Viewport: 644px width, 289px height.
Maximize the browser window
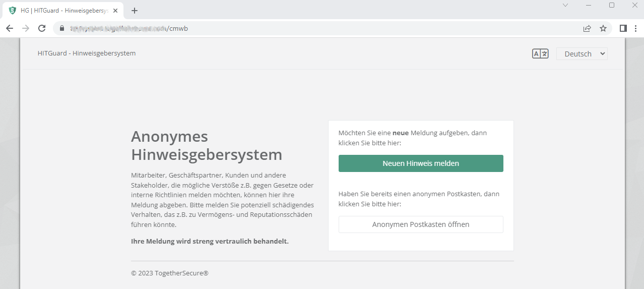coord(612,5)
